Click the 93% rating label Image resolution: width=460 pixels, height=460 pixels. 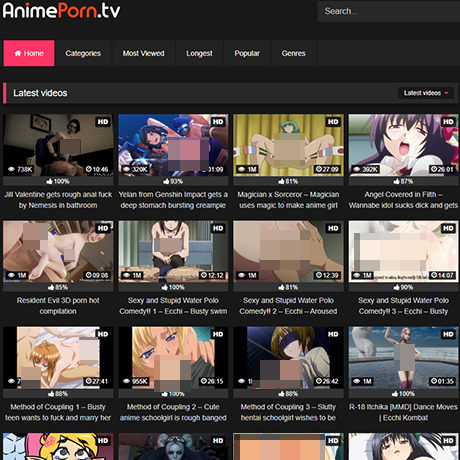(x=173, y=181)
